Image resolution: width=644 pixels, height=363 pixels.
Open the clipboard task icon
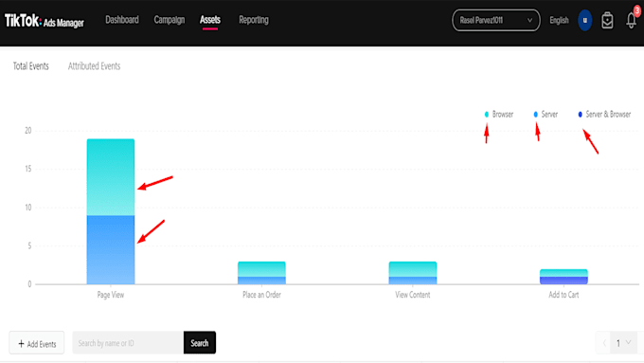(607, 20)
